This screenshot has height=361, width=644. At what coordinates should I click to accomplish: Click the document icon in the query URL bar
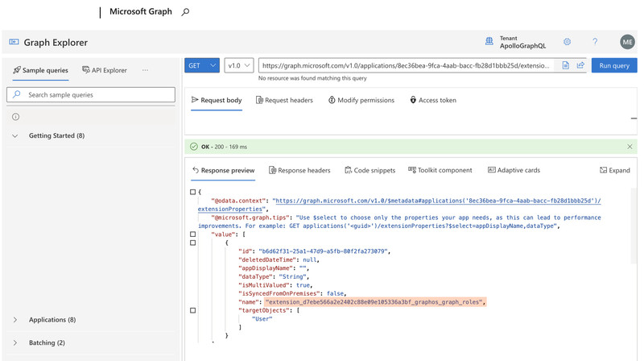566,65
